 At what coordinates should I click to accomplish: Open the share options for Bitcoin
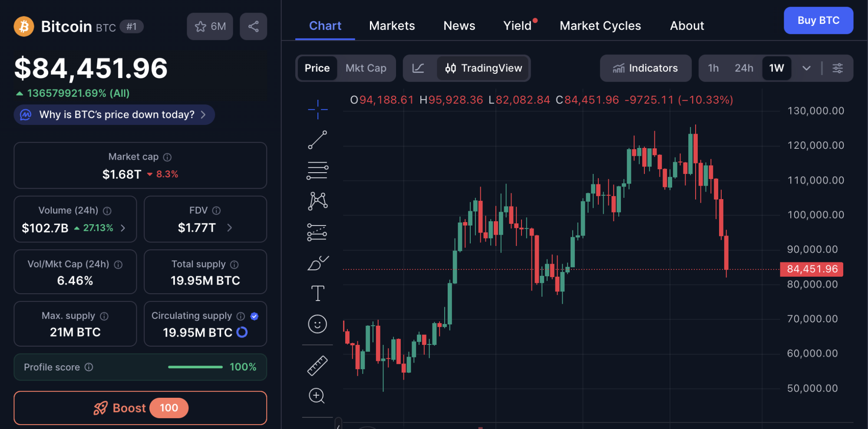(254, 26)
